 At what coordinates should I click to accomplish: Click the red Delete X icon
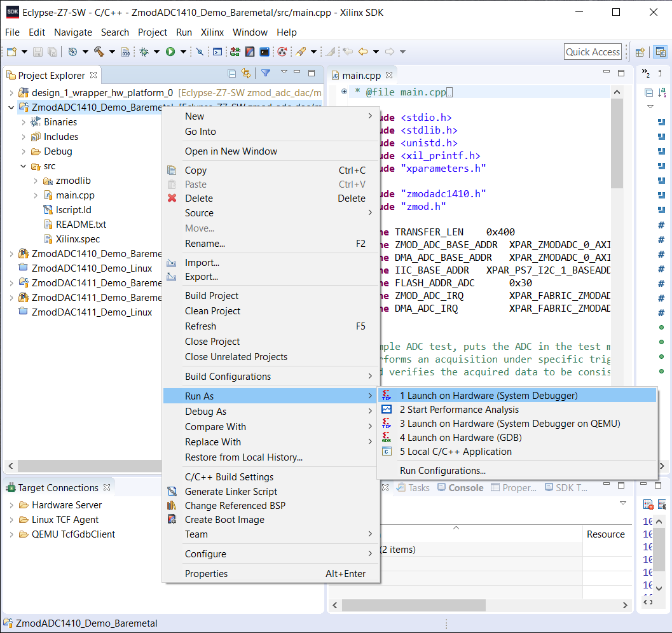[x=172, y=198]
